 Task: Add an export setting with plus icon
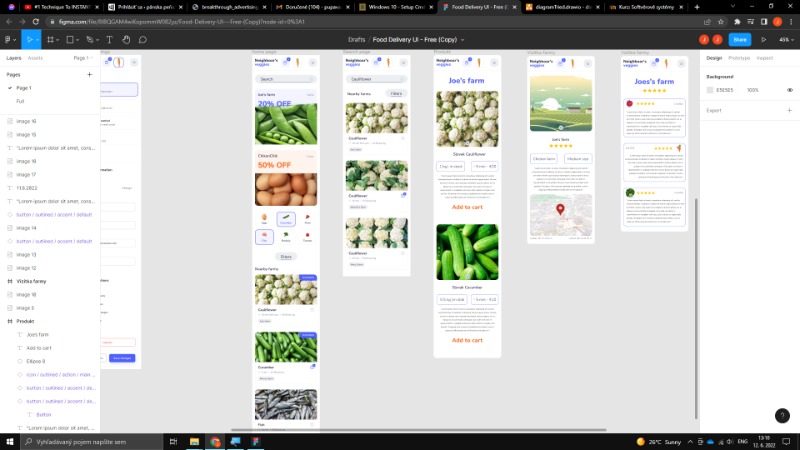789,110
